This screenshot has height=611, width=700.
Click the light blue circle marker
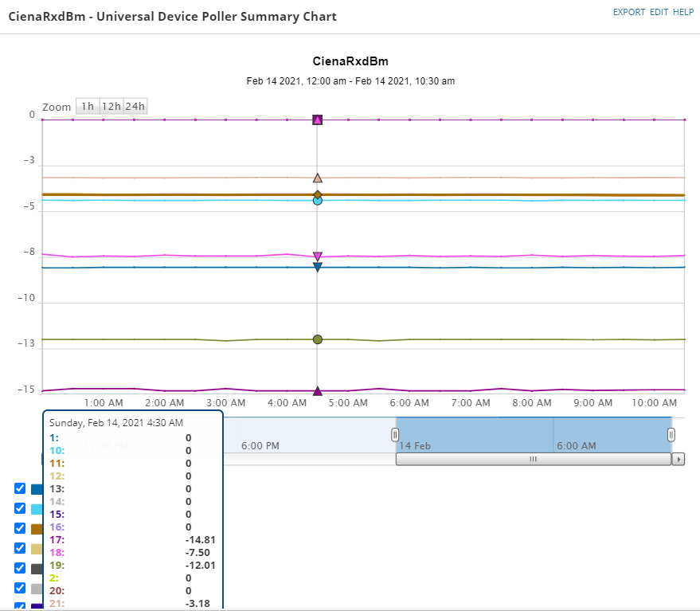click(x=318, y=201)
